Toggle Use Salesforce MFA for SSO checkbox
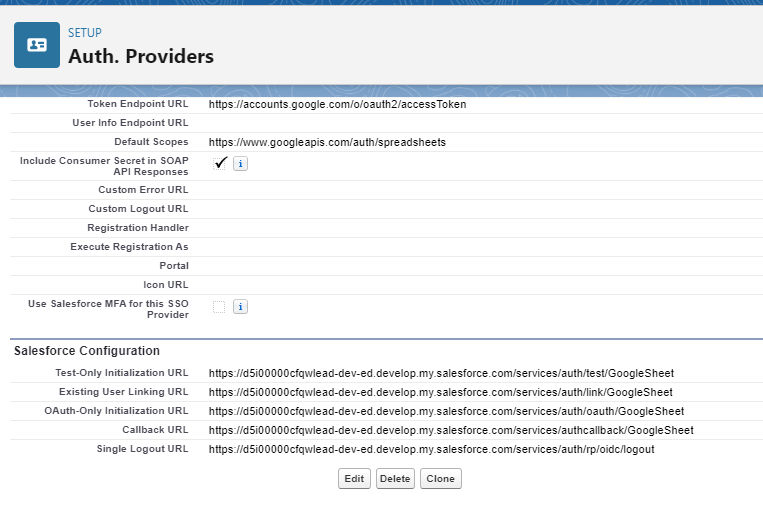Image resolution: width=763 pixels, height=510 pixels. tap(219, 307)
